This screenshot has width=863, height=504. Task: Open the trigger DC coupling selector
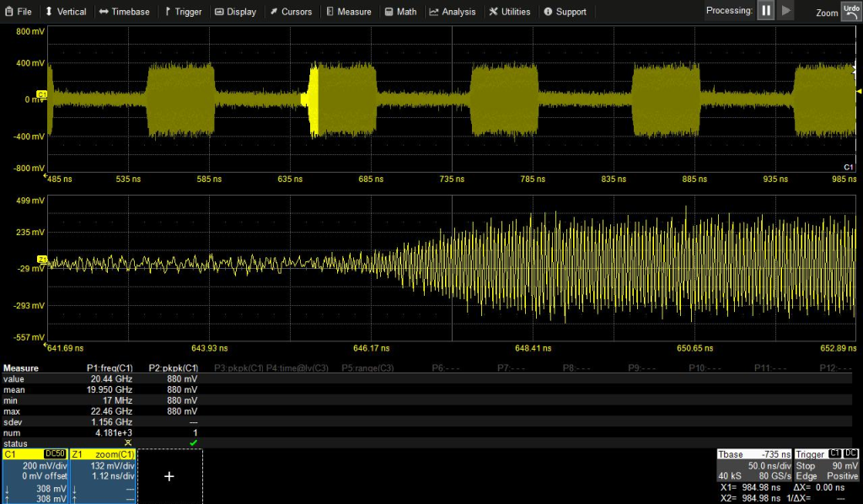(852, 453)
